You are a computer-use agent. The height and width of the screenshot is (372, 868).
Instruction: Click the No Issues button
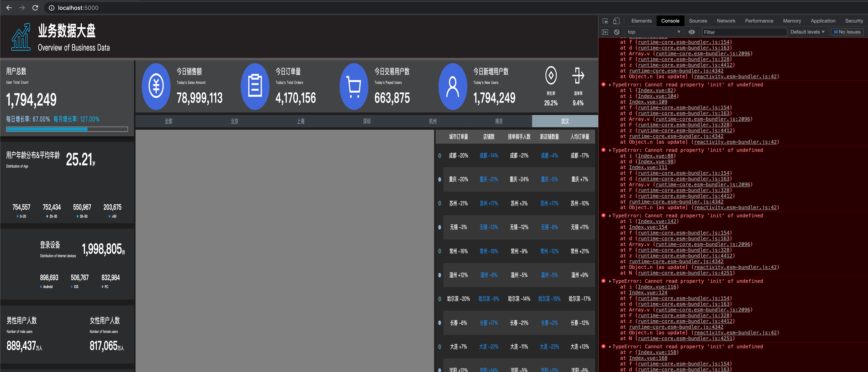point(847,32)
